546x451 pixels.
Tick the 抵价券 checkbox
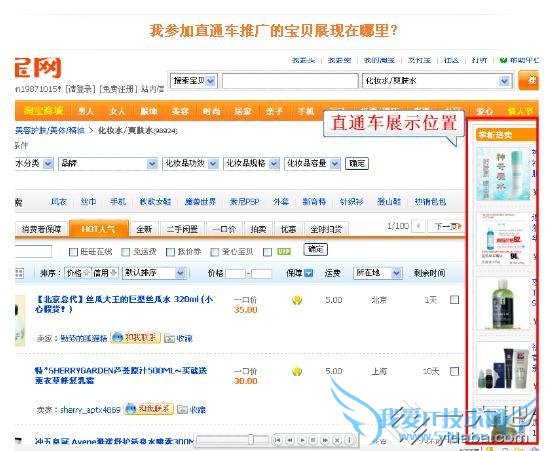[170, 252]
